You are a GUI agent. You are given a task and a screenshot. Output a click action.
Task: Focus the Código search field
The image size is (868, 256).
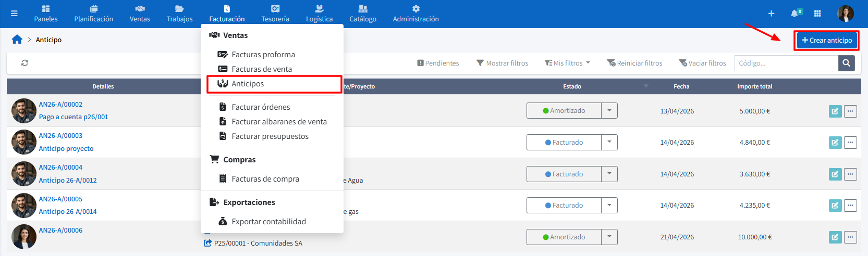[786, 63]
